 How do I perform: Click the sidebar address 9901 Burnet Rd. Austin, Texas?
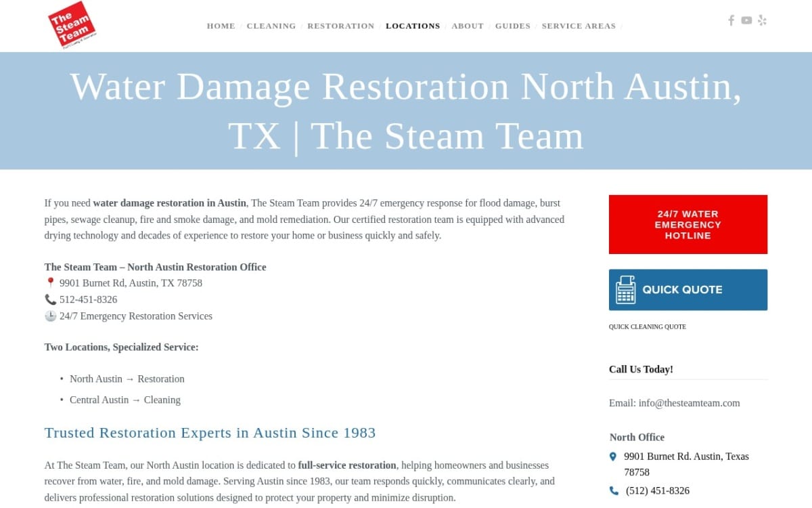[687, 464]
